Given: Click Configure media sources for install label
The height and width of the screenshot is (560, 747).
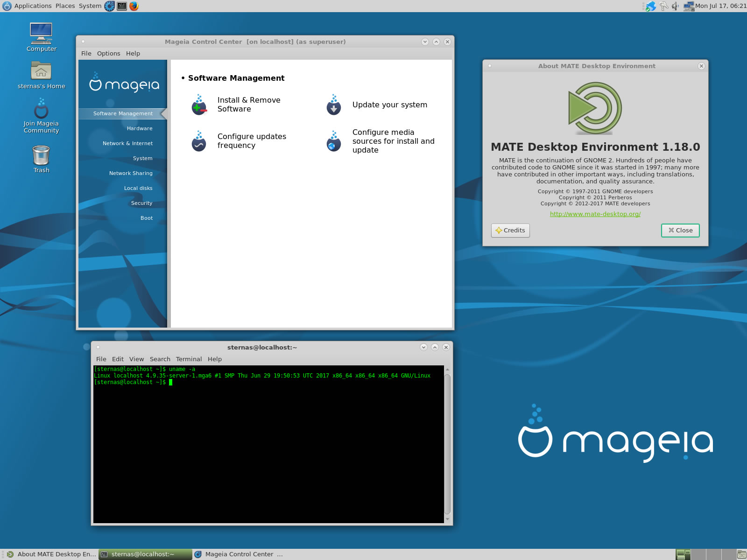Looking at the screenshot, I should pyautogui.click(x=394, y=141).
